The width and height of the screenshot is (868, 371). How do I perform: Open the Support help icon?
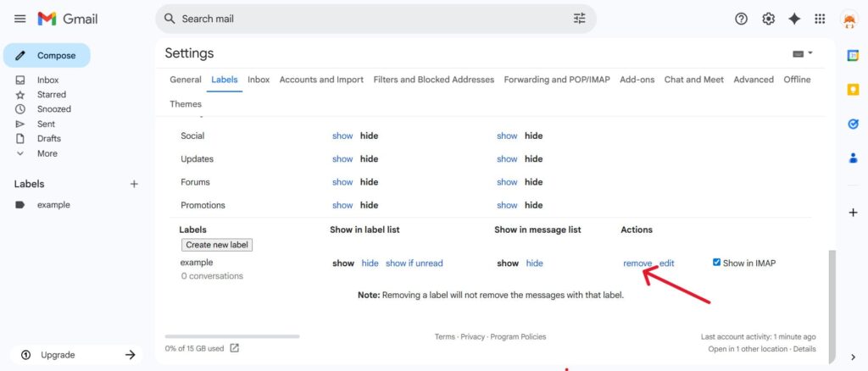point(741,19)
